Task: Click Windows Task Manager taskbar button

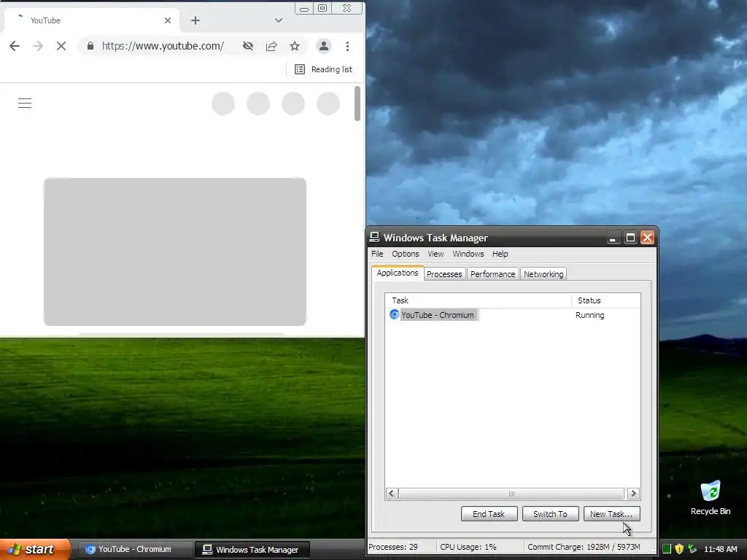Action: coord(252,550)
